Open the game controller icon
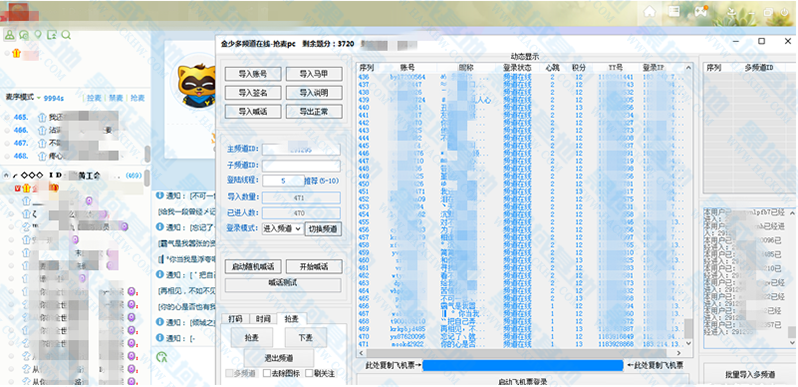This screenshot has height=387, width=798. tap(702, 12)
